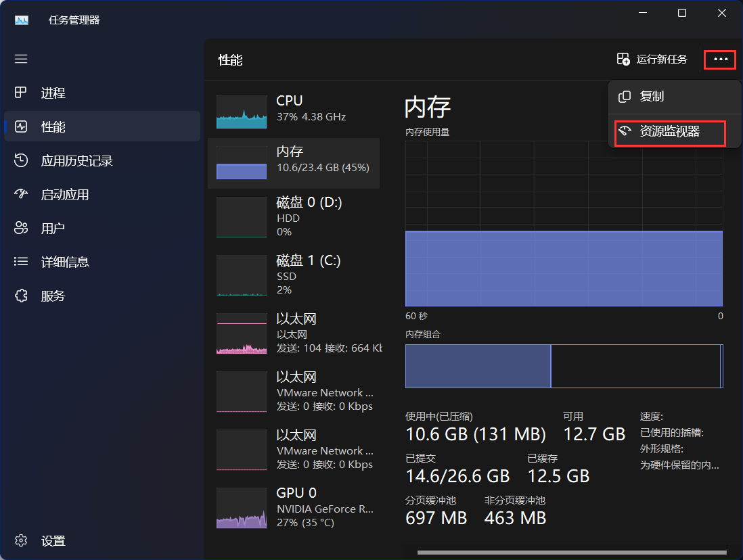
Task: Open Services (服务) puzzle icon
Action: click(21, 296)
